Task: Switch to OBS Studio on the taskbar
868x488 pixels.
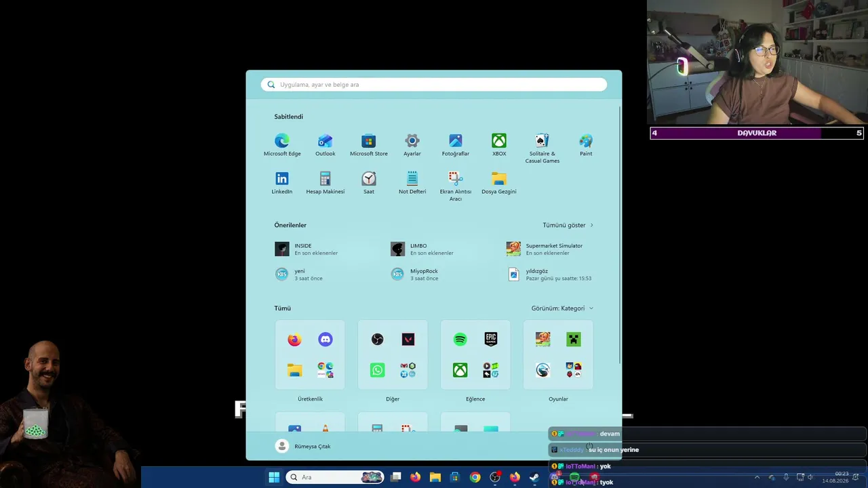Action: (x=495, y=477)
